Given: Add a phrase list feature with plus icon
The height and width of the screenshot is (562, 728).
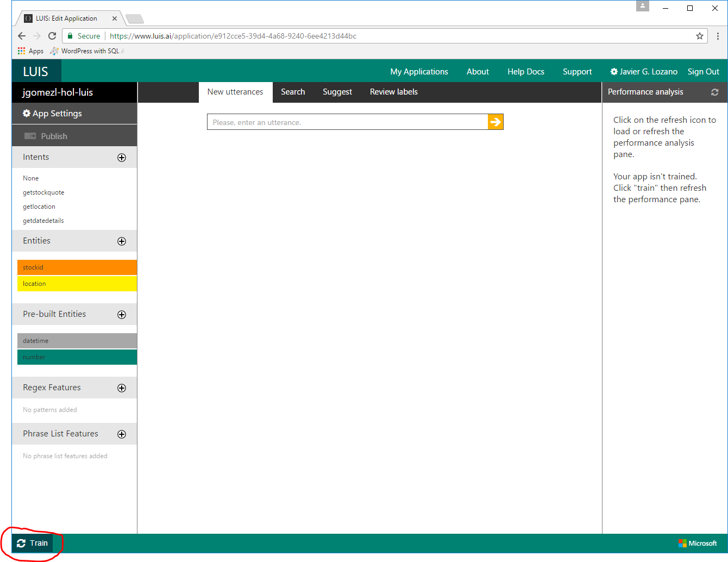Looking at the screenshot, I should pyautogui.click(x=122, y=434).
